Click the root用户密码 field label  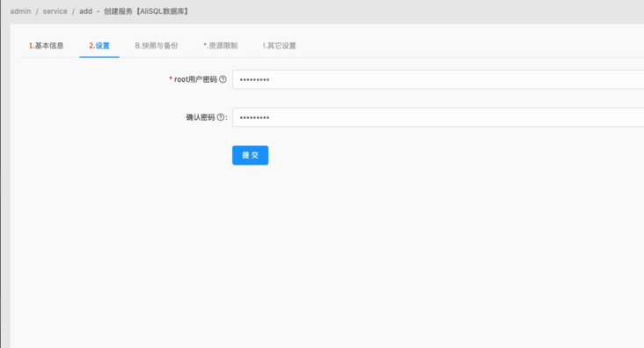(195, 79)
